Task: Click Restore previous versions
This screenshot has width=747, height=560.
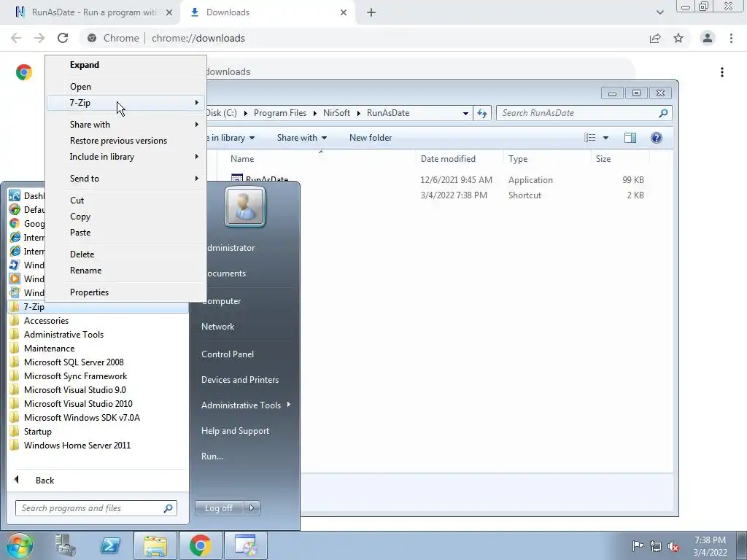Action: 126,141
